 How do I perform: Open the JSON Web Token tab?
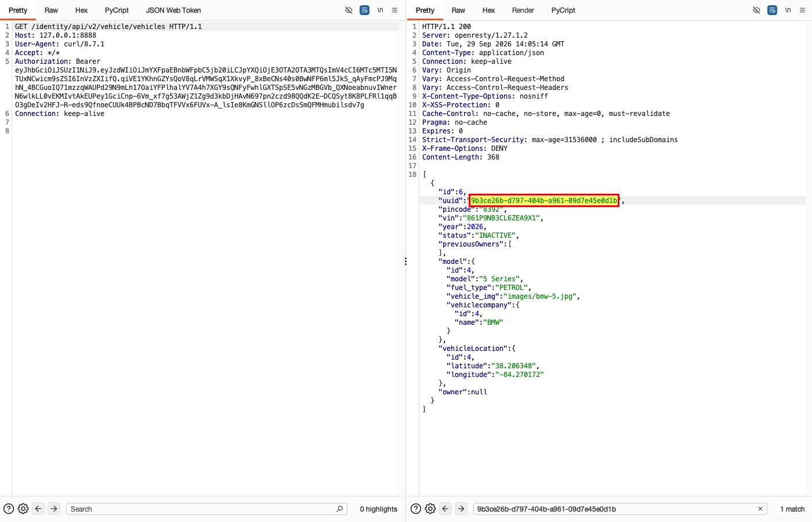(x=173, y=10)
